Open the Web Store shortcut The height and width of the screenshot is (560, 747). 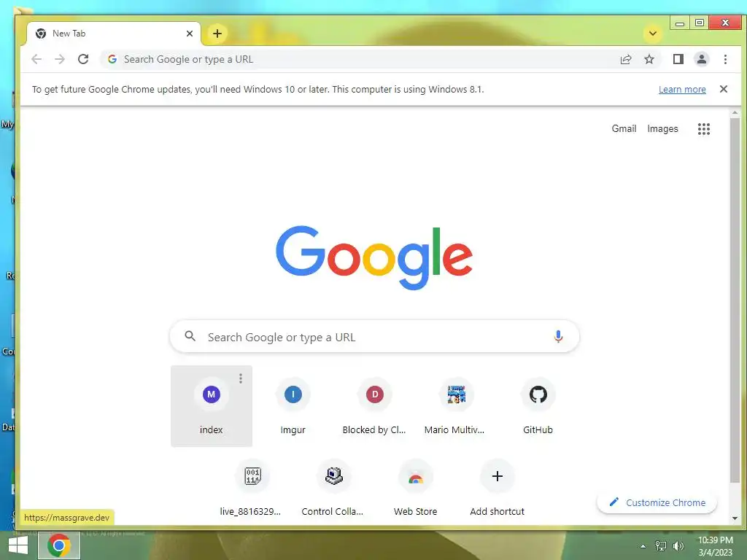coord(415,488)
